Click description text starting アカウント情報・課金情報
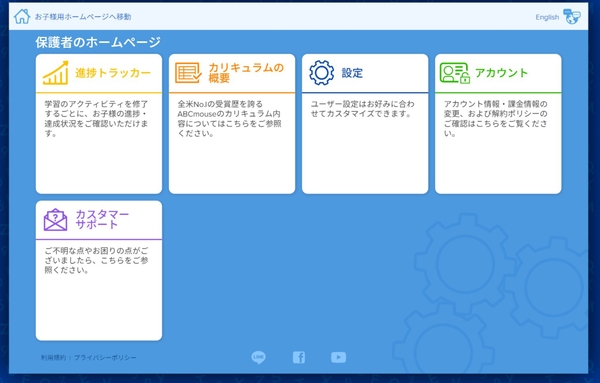Screen dimensions: 600x383 tap(496, 119)
